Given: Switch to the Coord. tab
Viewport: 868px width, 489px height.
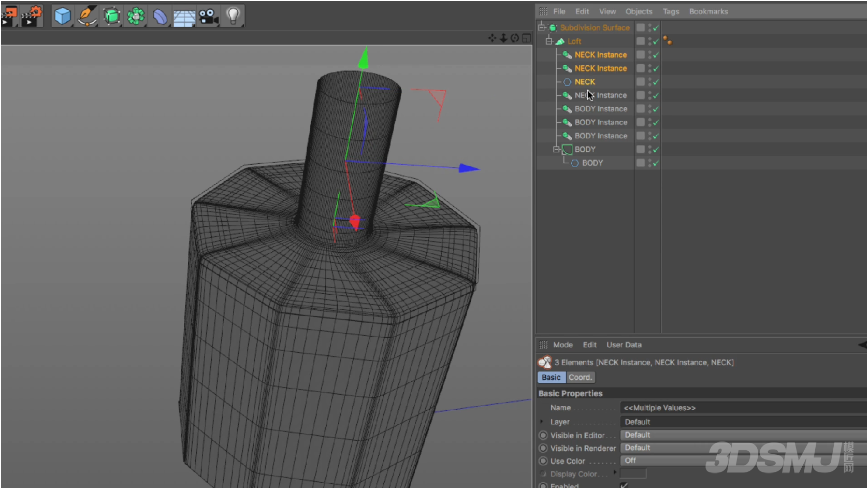Looking at the screenshot, I should [581, 378].
